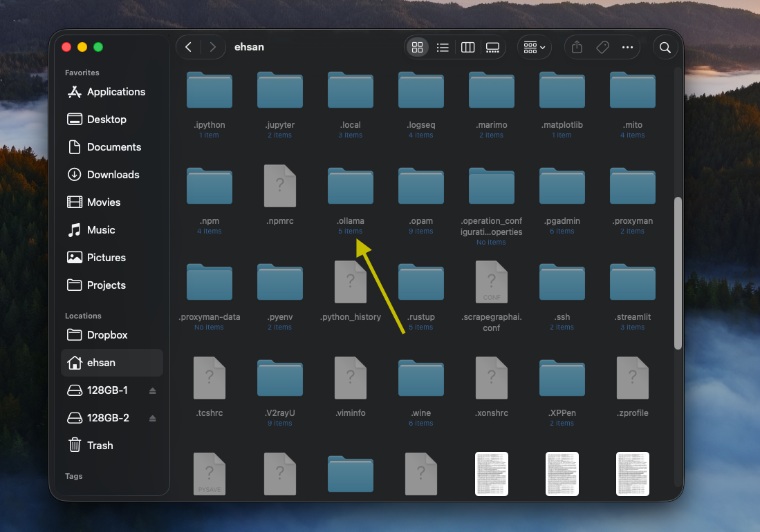Switch to icon grid view

(417, 48)
